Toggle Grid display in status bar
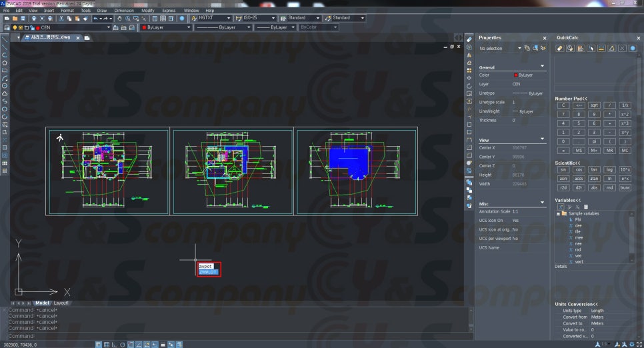The width and height of the screenshot is (644, 348). [107, 344]
